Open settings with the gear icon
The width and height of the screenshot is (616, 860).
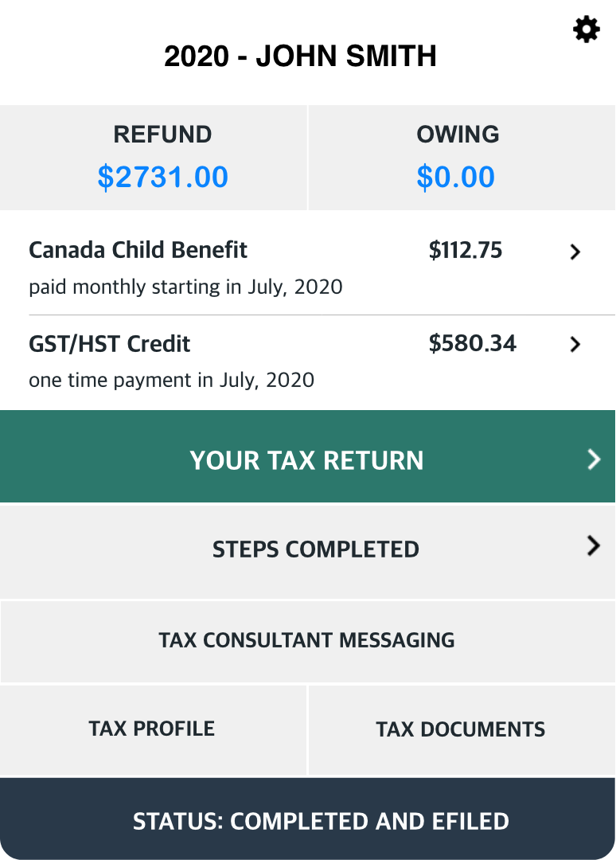point(587,29)
